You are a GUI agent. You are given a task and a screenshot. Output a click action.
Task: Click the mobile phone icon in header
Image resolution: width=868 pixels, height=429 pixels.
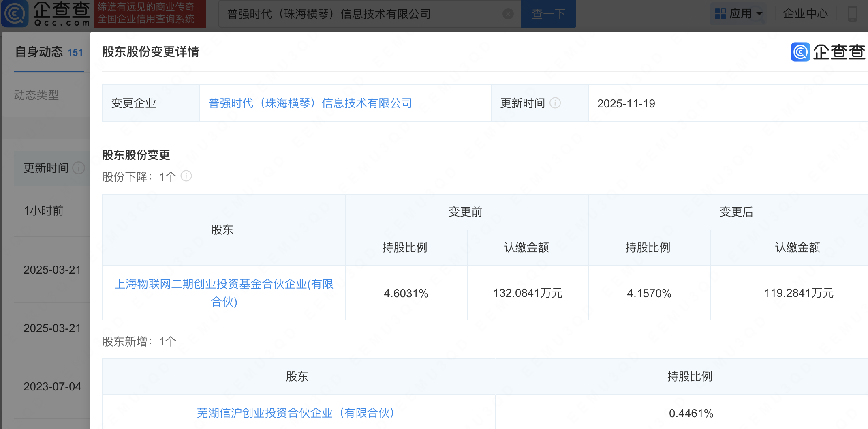[853, 14]
